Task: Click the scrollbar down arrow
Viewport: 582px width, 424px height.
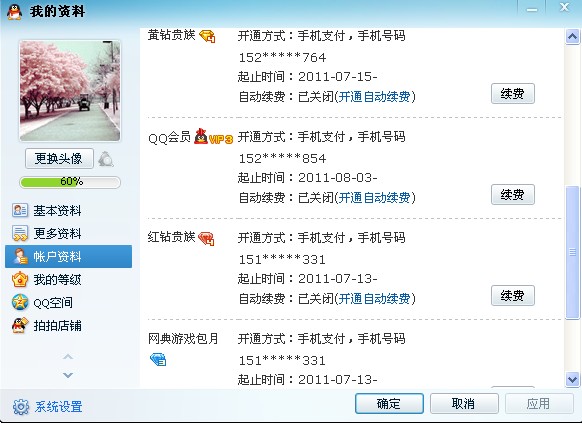Action: (x=572, y=379)
